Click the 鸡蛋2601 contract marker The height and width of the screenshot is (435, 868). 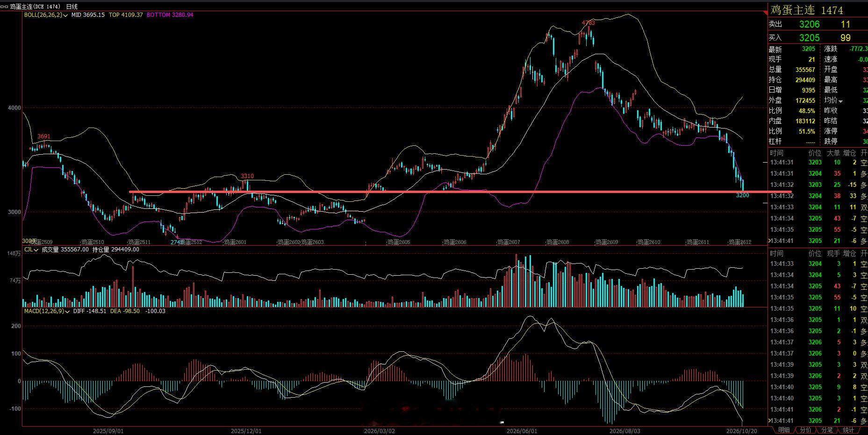click(x=235, y=242)
